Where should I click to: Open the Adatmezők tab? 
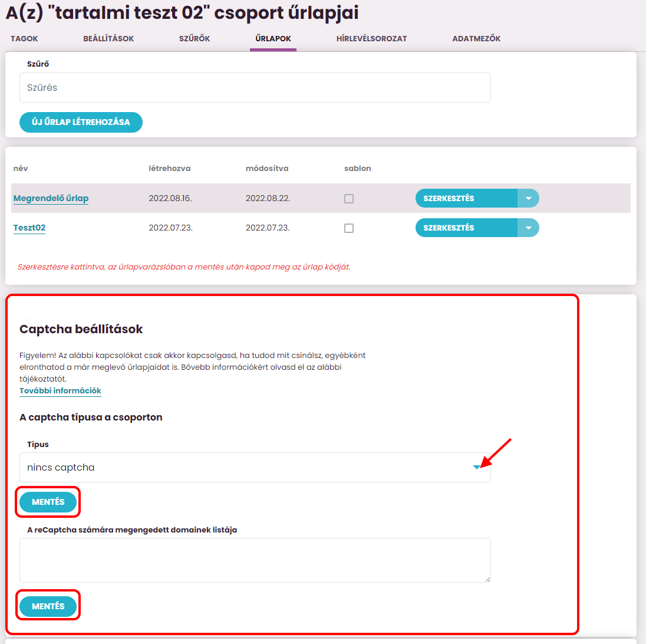click(x=476, y=39)
